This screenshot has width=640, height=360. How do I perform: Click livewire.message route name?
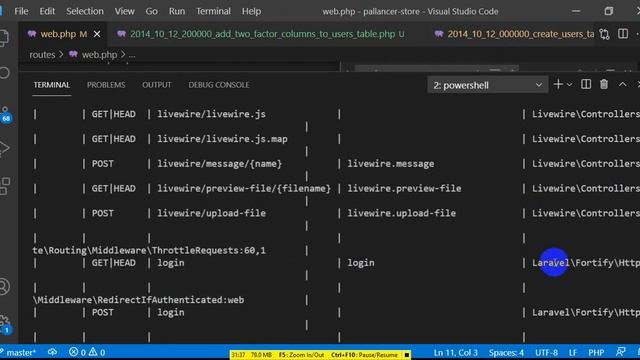[391, 164]
